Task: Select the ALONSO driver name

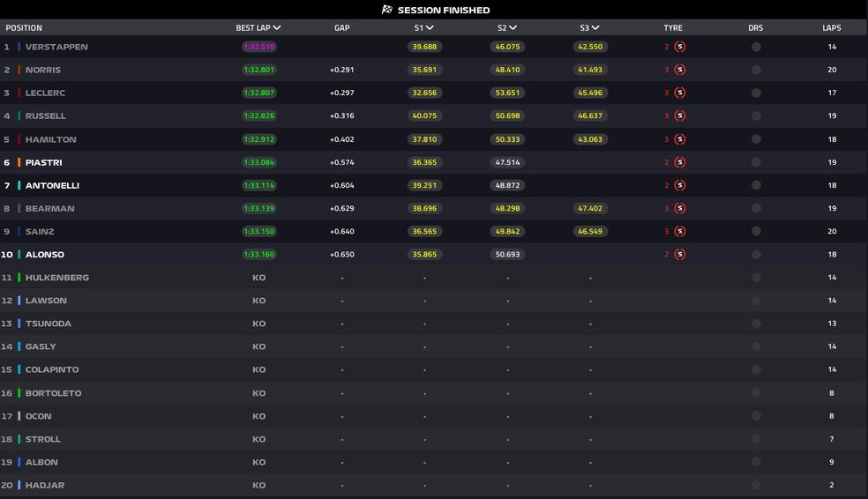Action: pyautogui.click(x=45, y=255)
